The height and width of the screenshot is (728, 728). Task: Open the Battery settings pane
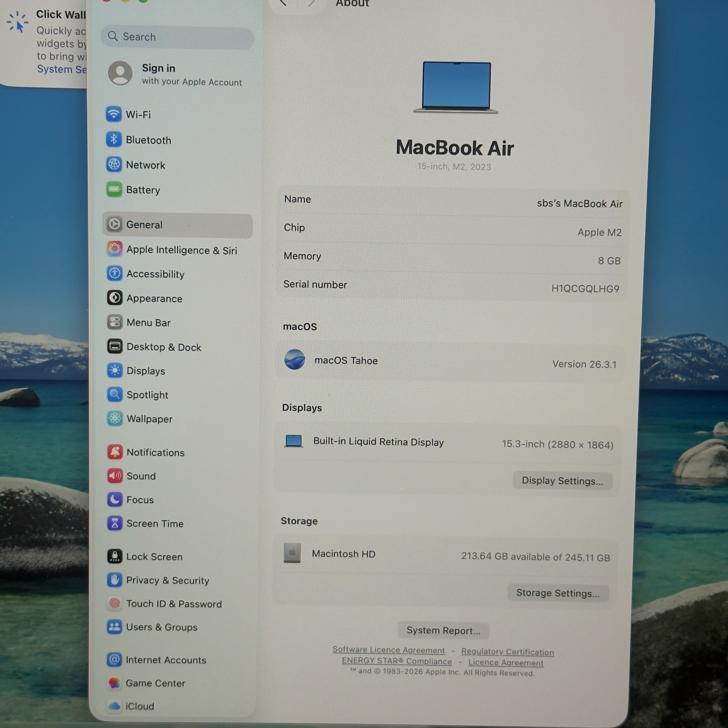click(177, 190)
